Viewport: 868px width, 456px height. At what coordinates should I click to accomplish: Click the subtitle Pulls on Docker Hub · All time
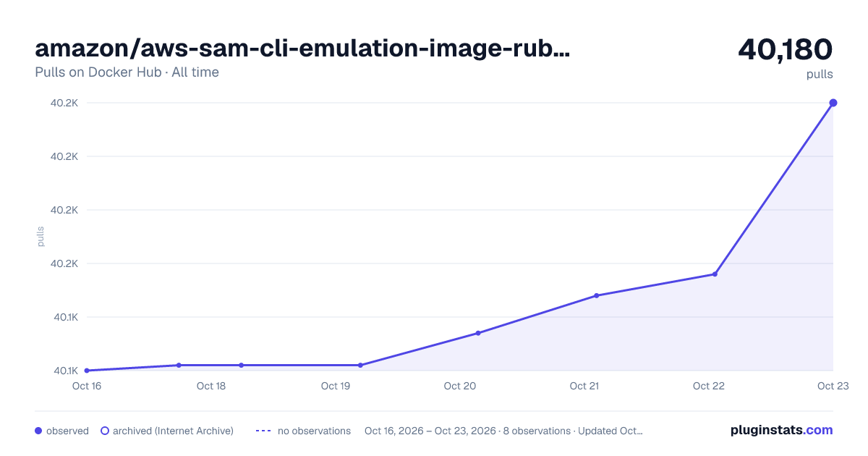[x=127, y=72]
